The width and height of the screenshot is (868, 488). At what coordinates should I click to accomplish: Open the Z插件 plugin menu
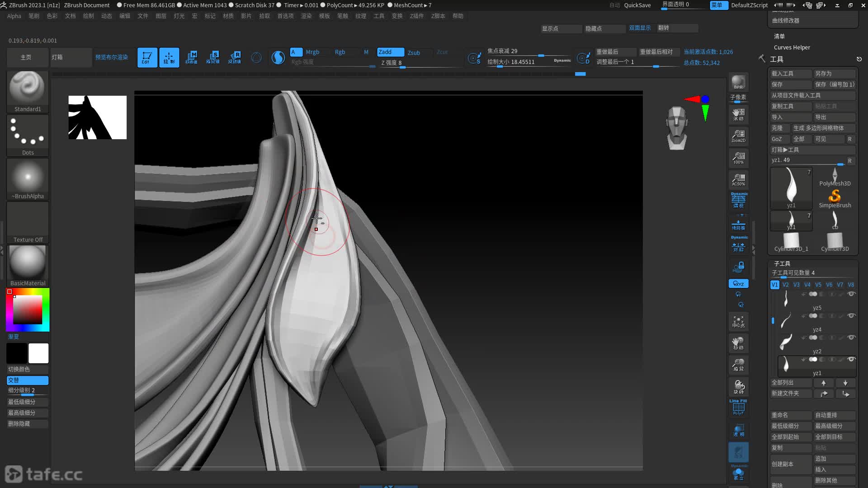[416, 16]
